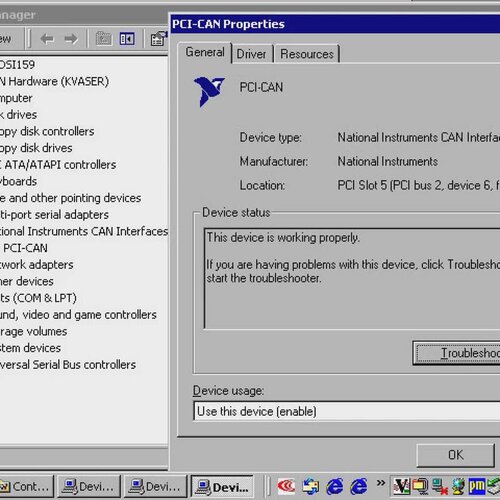This screenshot has width=500, height=500.
Task: Select the Disk drives tree node
Action: (18, 115)
